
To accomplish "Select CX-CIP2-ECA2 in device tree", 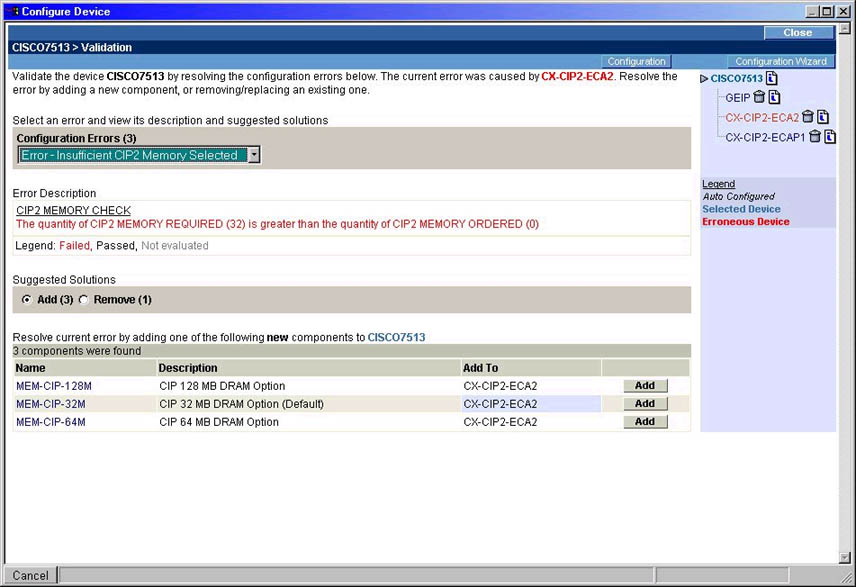I will [762, 117].
